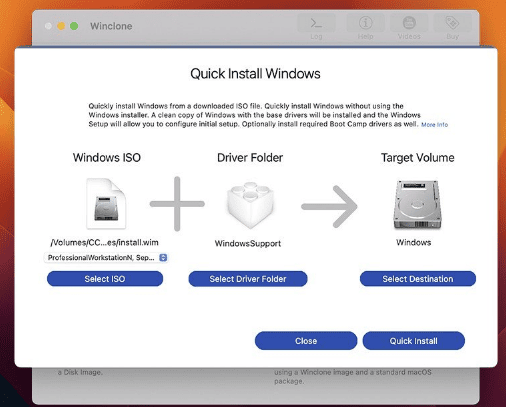Click the Select Destination button
506x407 pixels.
click(x=418, y=279)
